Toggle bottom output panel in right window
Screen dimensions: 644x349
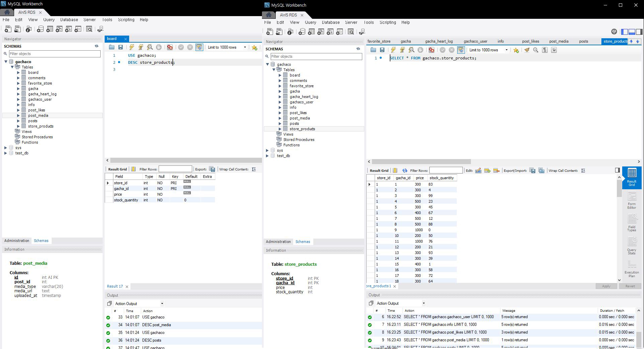[632, 32]
